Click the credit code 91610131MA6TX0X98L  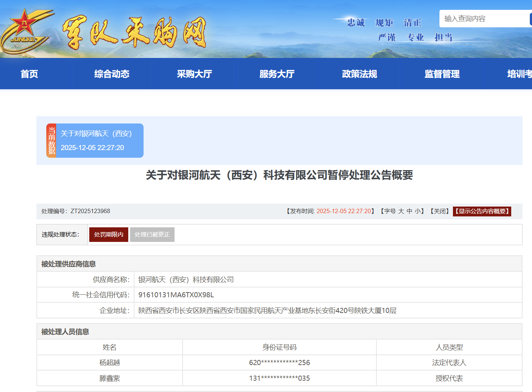coord(176,295)
